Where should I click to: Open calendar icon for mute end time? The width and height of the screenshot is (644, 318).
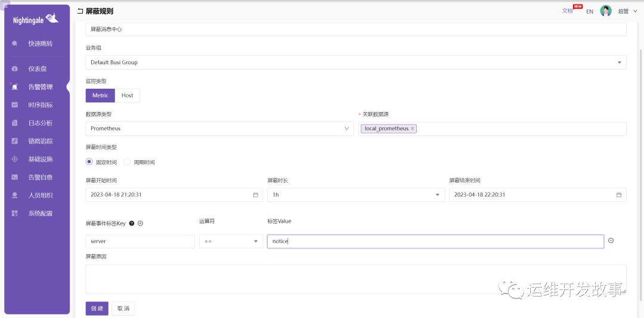tap(619, 195)
